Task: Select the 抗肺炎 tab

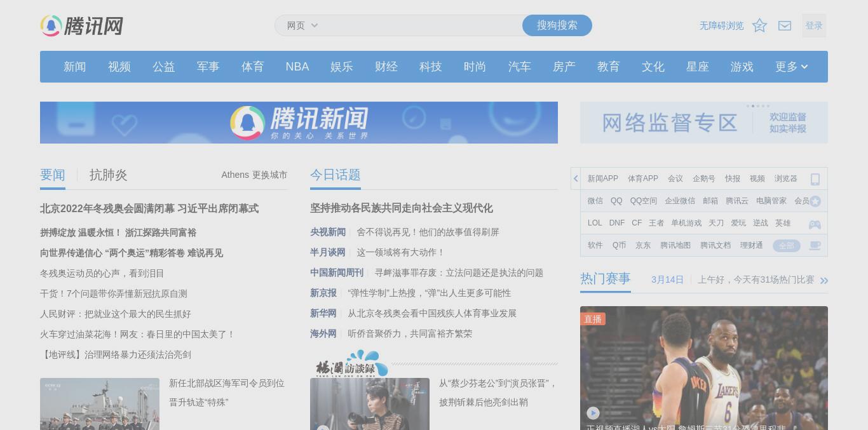Action: [x=109, y=175]
